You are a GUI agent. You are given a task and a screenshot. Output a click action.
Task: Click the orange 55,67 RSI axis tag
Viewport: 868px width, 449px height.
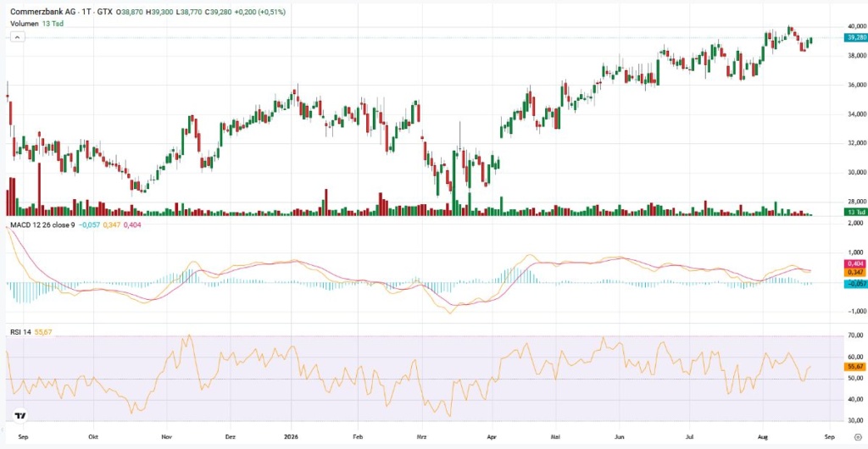click(855, 367)
